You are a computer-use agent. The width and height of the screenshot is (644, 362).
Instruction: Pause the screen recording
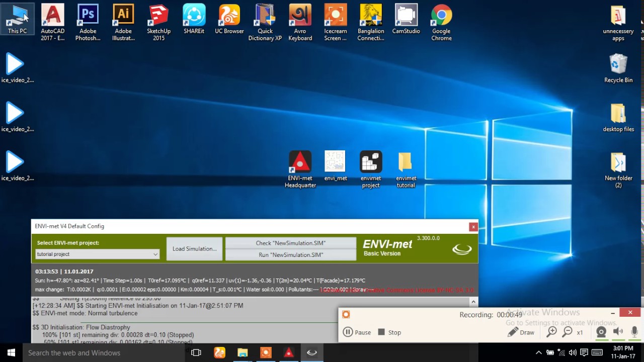tap(357, 332)
